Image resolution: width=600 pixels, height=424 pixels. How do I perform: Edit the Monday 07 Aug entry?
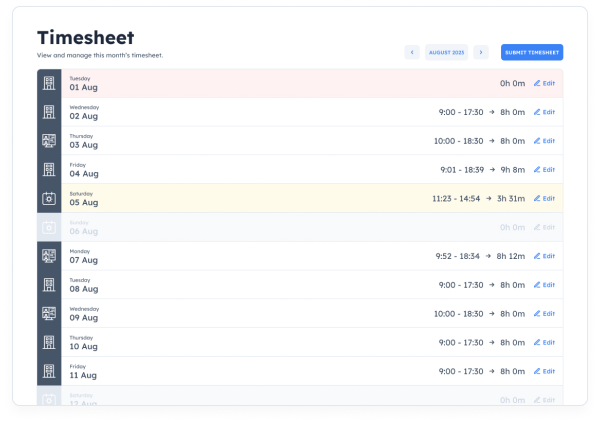click(x=544, y=256)
